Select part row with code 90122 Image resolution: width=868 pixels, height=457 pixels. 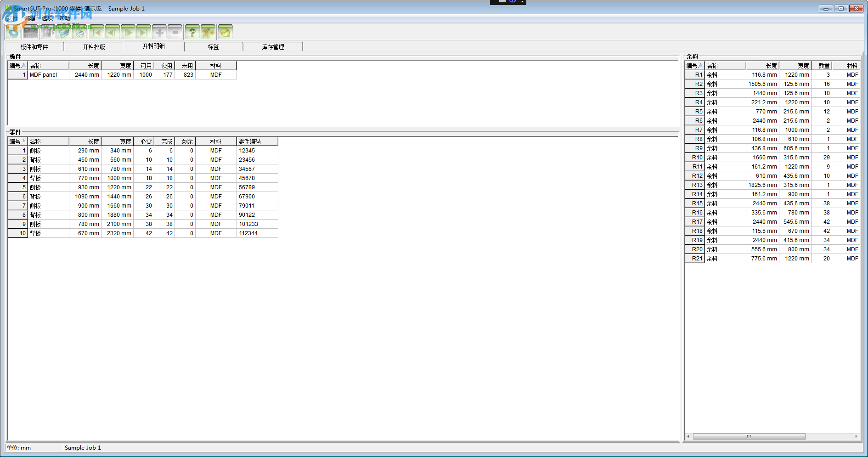click(143, 215)
